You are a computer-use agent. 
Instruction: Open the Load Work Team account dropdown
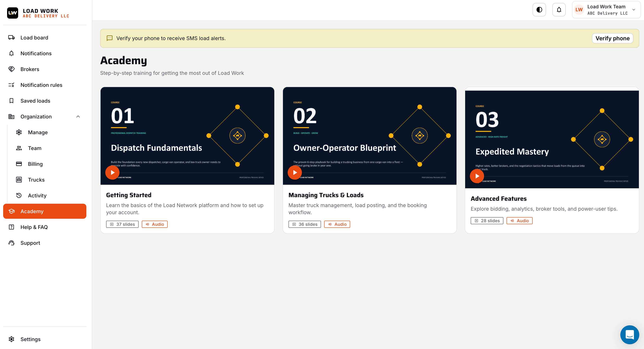[606, 10]
